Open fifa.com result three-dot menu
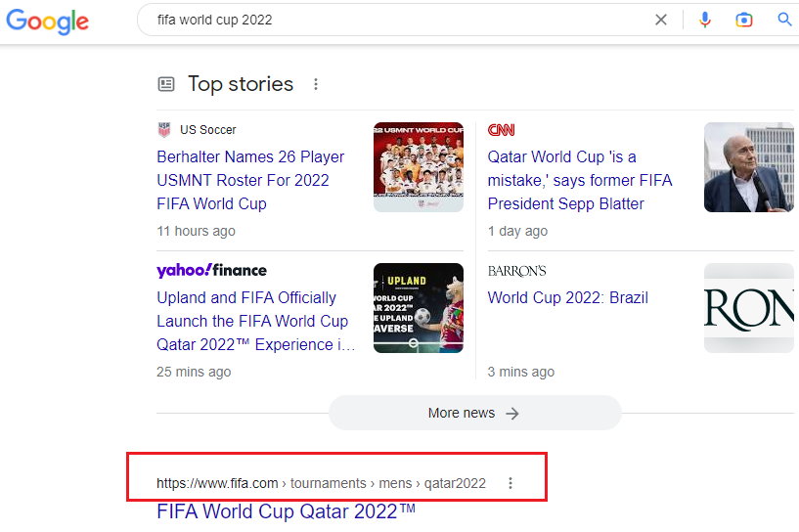The height and width of the screenshot is (532, 799). click(510, 483)
